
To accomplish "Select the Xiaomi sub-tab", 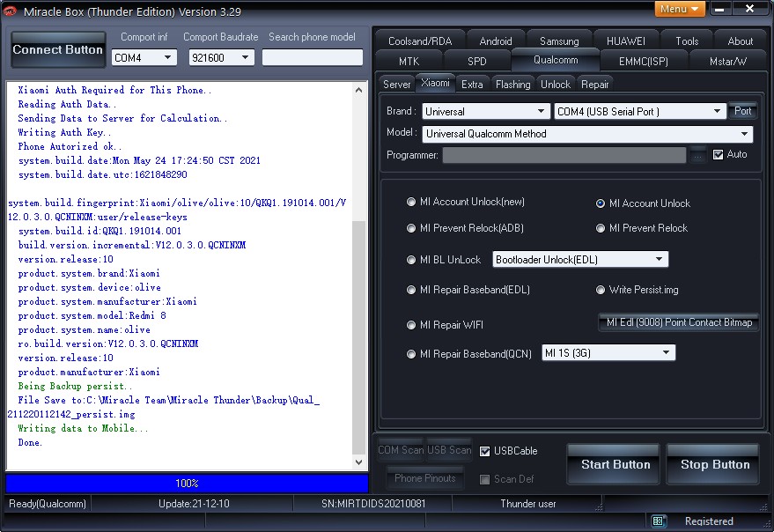I will [x=435, y=83].
